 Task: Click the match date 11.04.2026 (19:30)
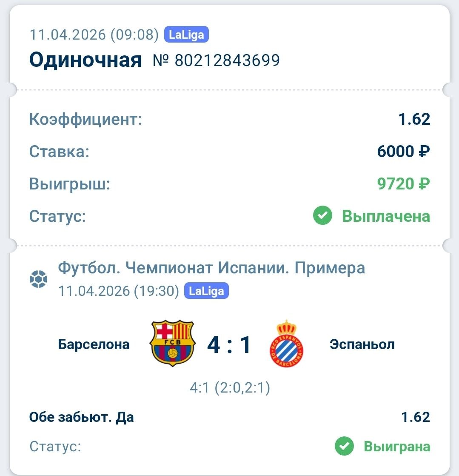[x=118, y=291]
